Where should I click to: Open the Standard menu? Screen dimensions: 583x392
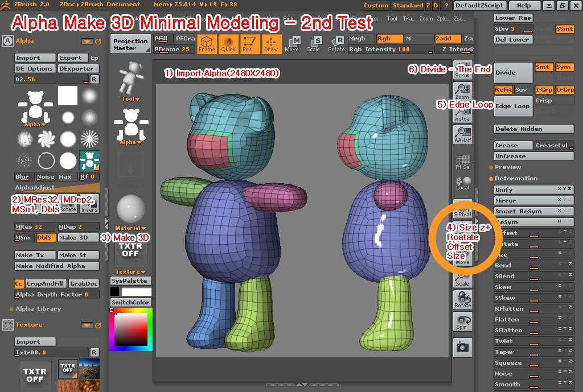tap(408, 6)
